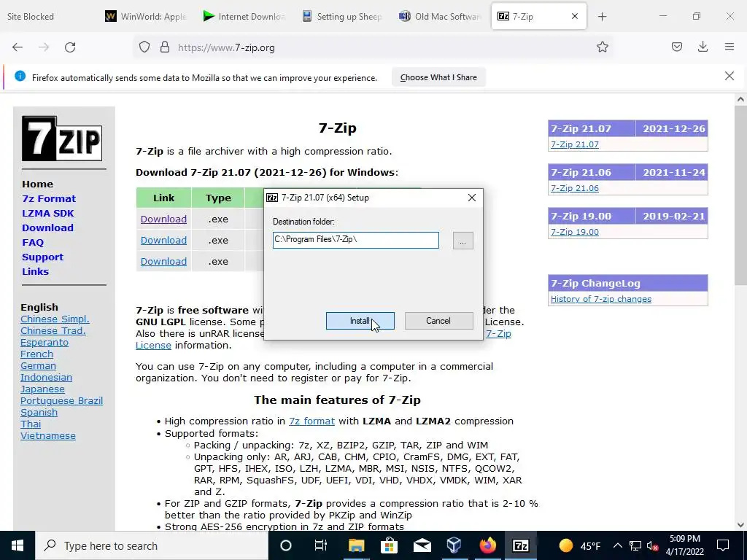Open the shield tracking protection icon

click(x=144, y=47)
